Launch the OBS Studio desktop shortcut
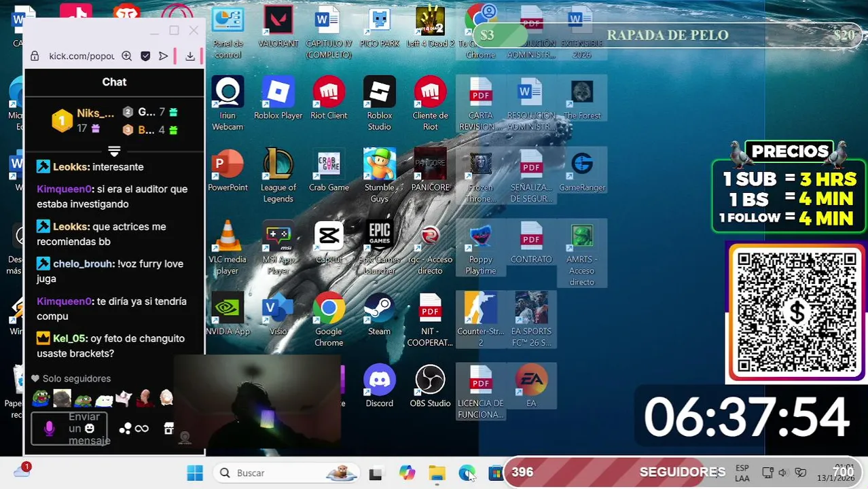 [430, 386]
